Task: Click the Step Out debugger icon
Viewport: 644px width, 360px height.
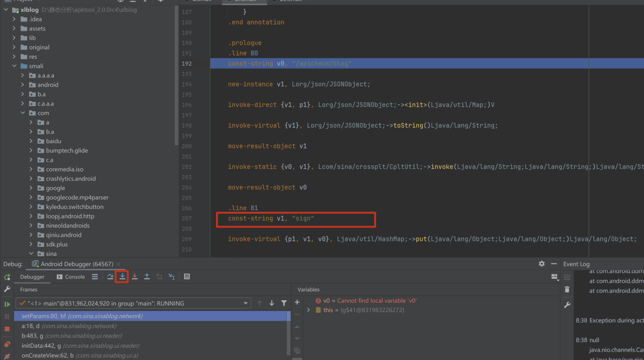Action: tap(147, 277)
